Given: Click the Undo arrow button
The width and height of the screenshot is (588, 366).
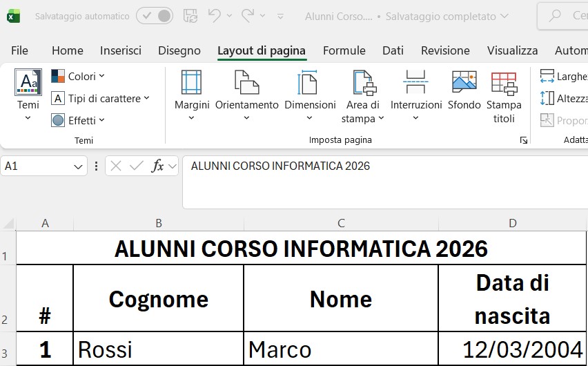Looking at the screenshot, I should [215, 16].
